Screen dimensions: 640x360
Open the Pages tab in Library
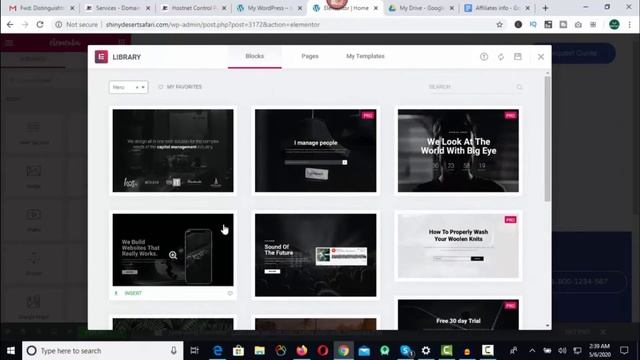[x=310, y=56]
